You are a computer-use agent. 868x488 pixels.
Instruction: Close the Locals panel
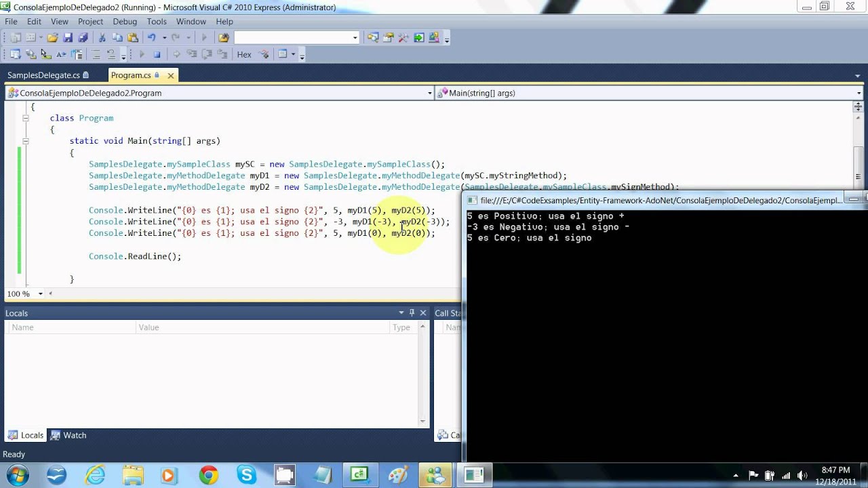423,312
